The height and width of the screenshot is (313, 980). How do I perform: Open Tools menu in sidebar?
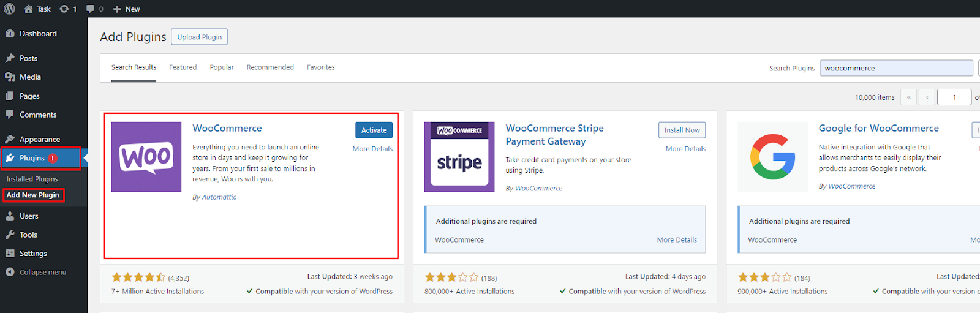[x=28, y=235]
